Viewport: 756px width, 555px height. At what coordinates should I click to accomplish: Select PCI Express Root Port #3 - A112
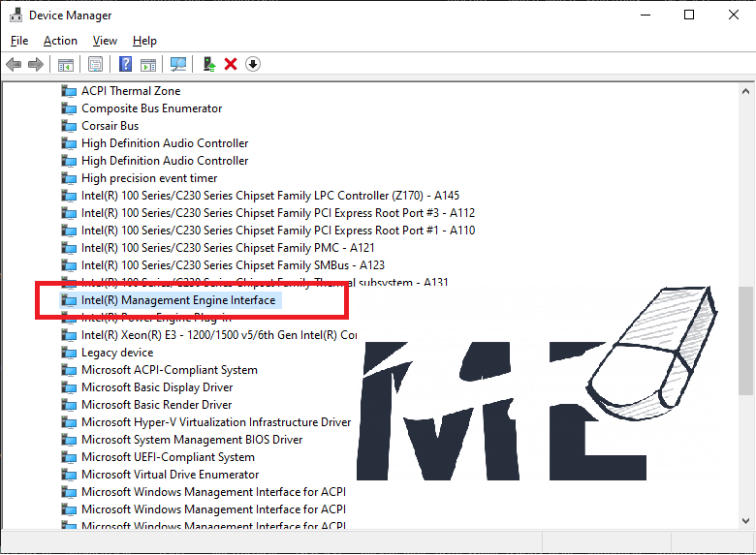(x=278, y=213)
